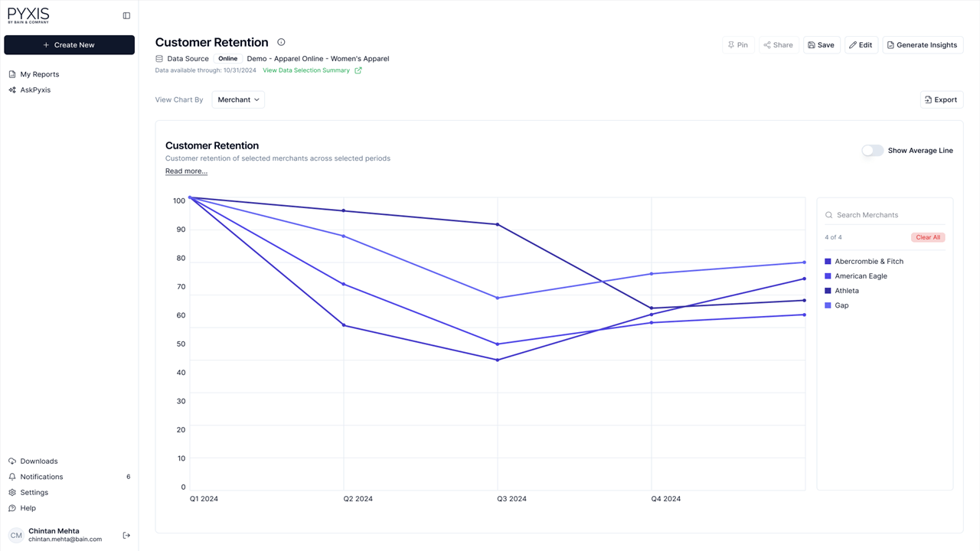Click the lowest Q3 2024 data point
This screenshot has width=980, height=551.
[x=498, y=360]
